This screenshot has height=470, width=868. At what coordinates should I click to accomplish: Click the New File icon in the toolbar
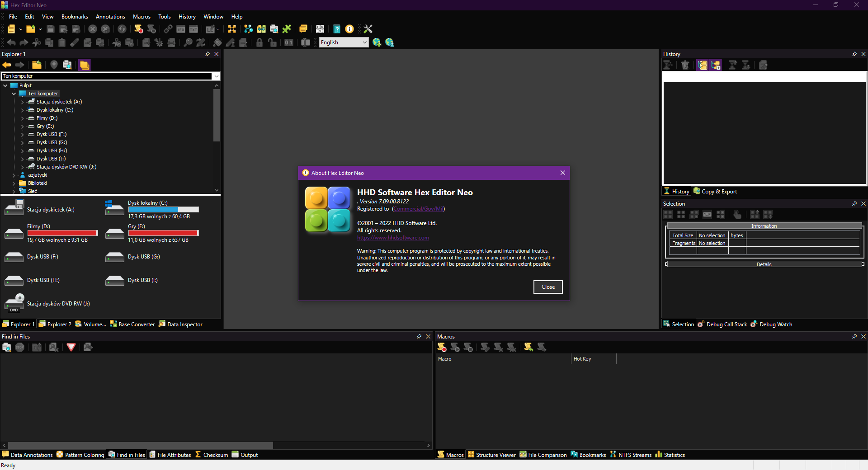pyautogui.click(x=11, y=29)
